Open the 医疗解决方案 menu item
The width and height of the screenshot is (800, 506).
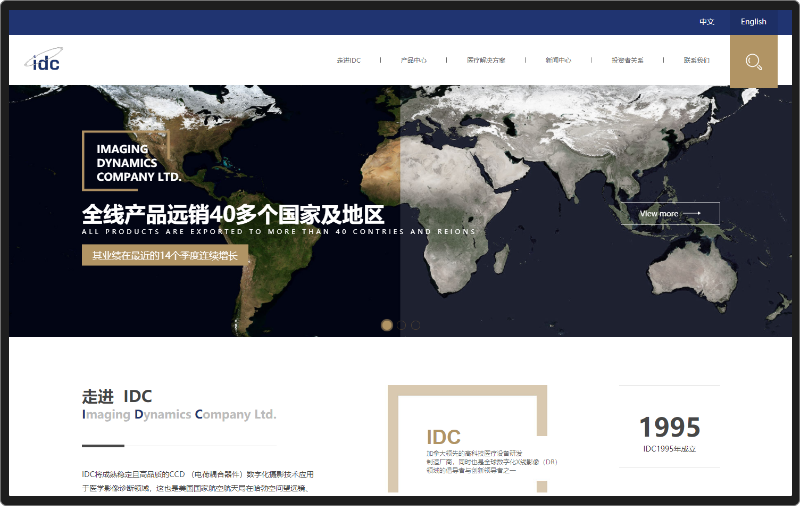486,60
